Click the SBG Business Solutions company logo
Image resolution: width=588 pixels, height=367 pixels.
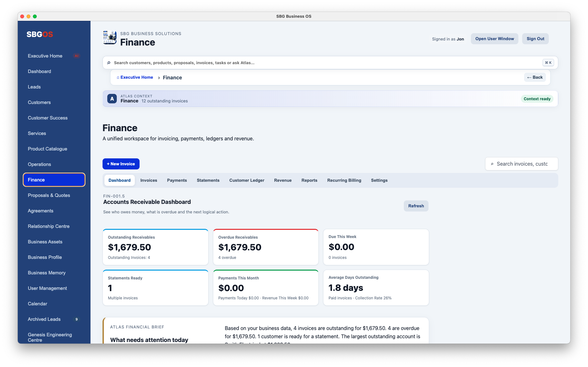tap(110, 38)
